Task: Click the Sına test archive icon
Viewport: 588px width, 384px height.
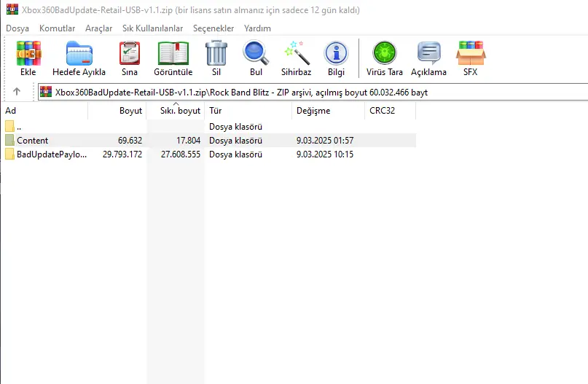Action: coord(130,53)
